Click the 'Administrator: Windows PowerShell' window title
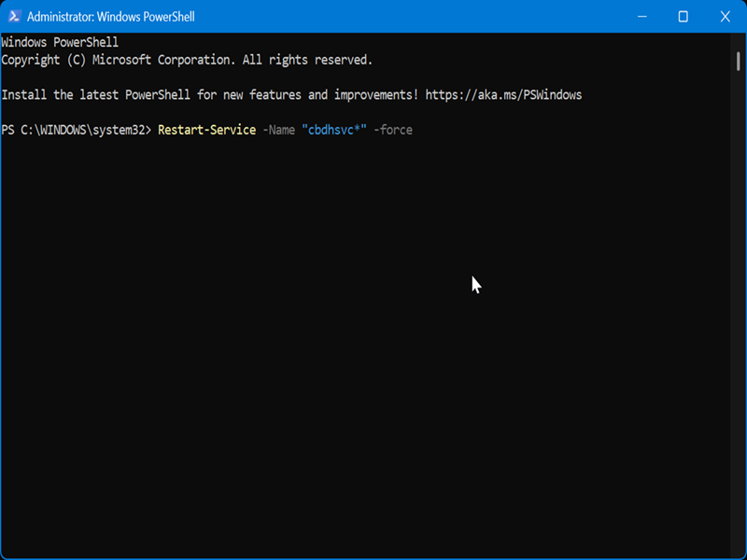Screen dimensions: 747x560 click(x=111, y=17)
